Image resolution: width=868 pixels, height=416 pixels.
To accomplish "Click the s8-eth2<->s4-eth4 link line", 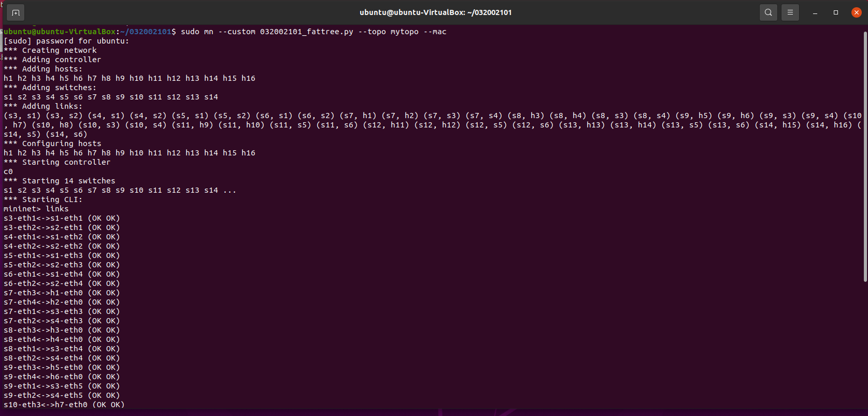I will pos(62,358).
